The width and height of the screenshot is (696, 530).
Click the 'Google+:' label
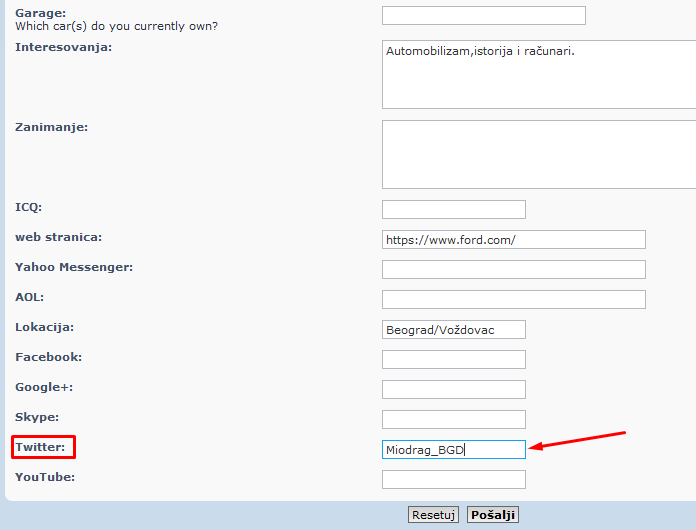pos(44,387)
